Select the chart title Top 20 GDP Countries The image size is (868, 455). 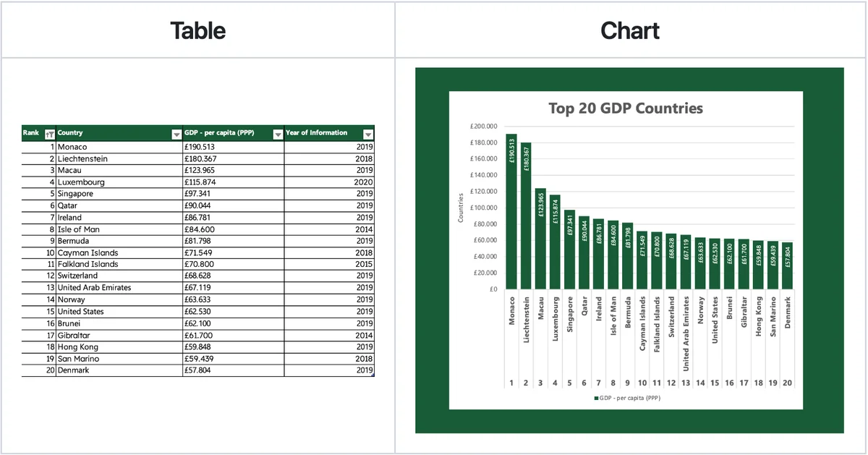tap(626, 109)
